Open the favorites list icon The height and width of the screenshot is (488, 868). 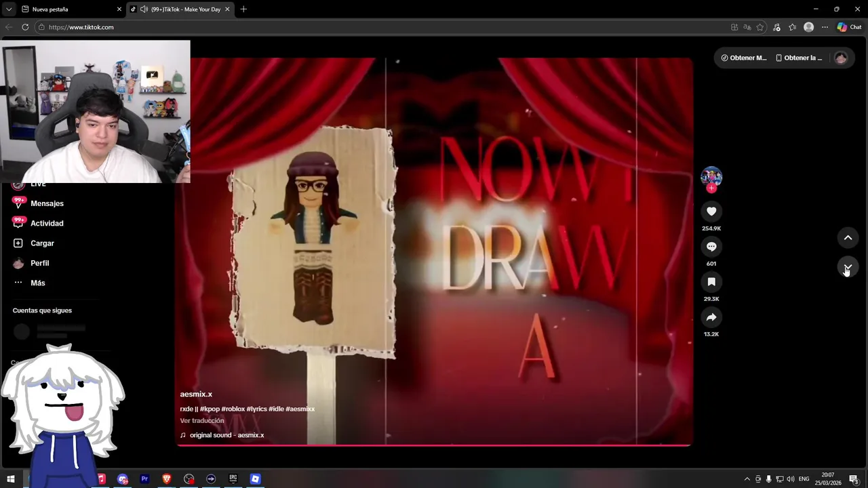tap(792, 27)
